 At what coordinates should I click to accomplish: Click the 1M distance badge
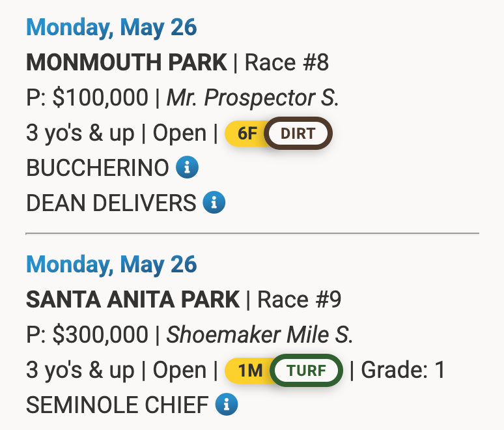click(x=249, y=370)
